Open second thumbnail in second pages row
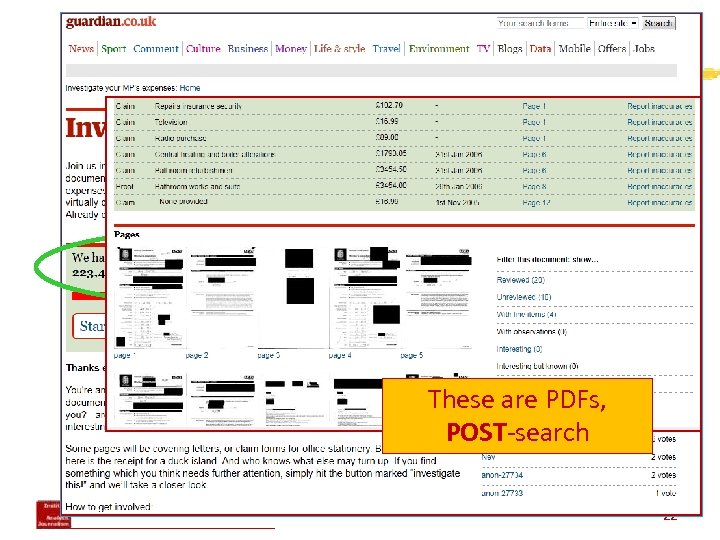Viewport: 720px width, 540px height. [222, 400]
